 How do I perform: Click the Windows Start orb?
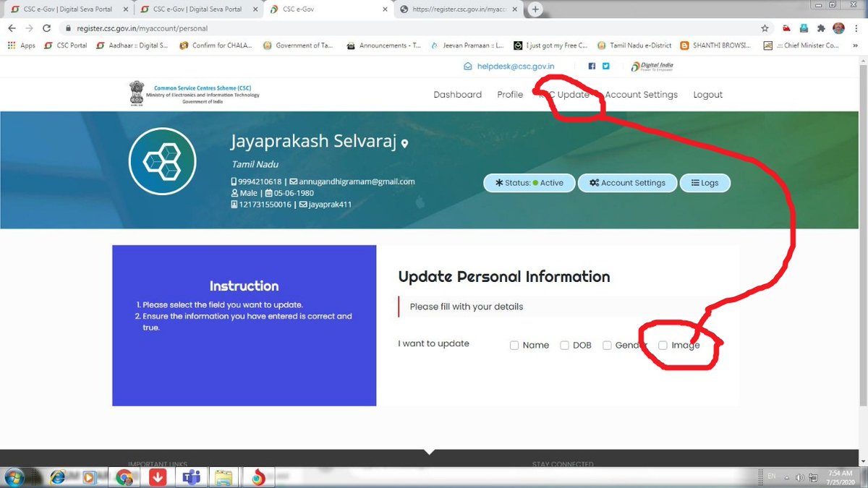point(14,477)
